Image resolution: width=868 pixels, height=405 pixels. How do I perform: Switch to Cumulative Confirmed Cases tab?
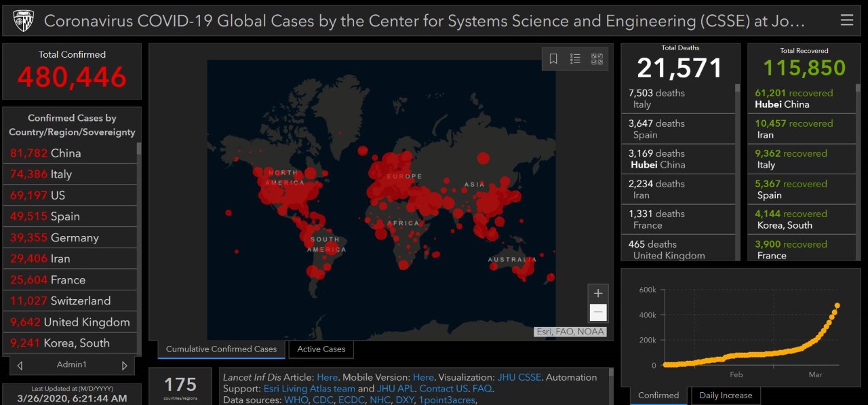221,349
